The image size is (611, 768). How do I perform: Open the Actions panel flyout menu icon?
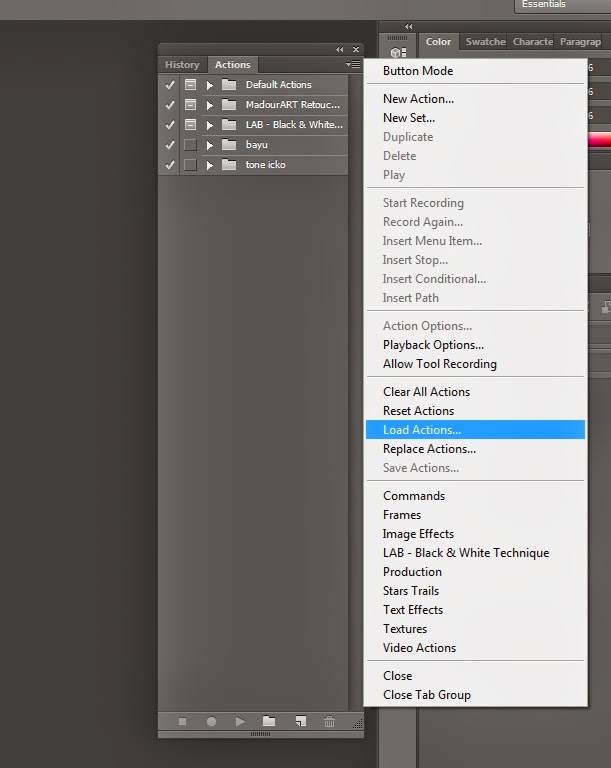353,64
